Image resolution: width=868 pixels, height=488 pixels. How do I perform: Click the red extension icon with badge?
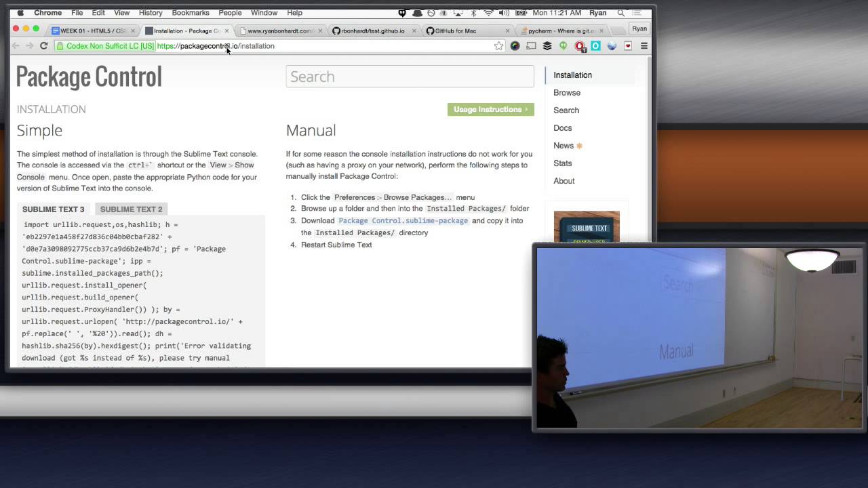coord(580,46)
